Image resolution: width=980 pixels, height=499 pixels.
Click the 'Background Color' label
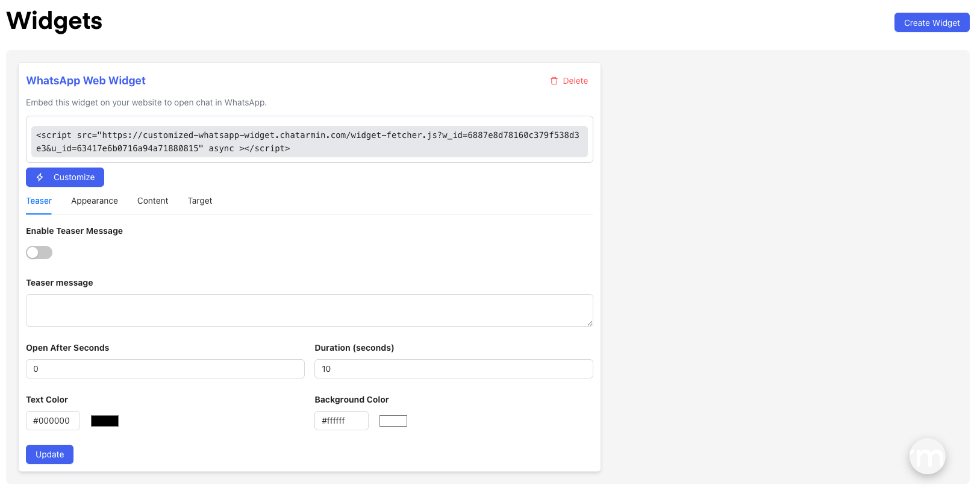(x=352, y=400)
